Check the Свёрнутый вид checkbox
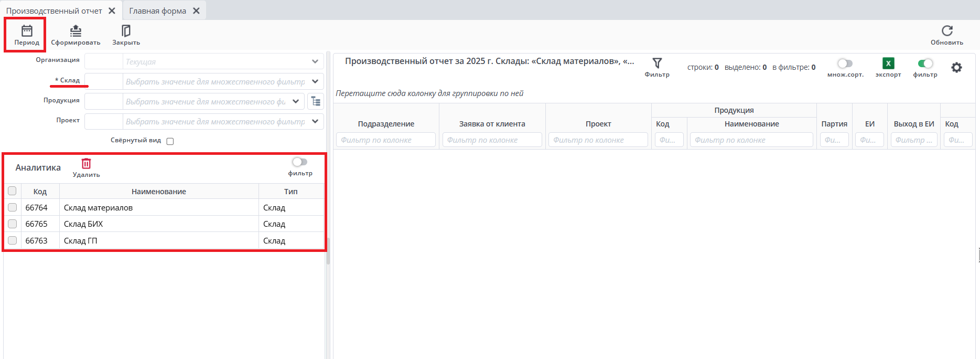Image resolution: width=980 pixels, height=359 pixels. click(170, 141)
